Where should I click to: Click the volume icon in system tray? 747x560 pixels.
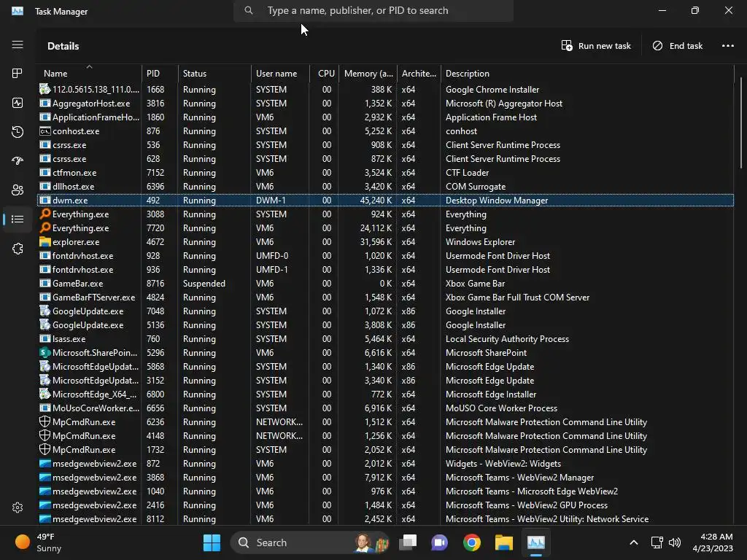tap(675, 542)
